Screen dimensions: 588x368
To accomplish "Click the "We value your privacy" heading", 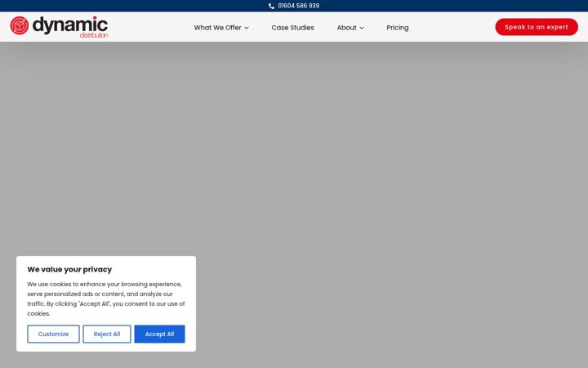I will (69, 269).
